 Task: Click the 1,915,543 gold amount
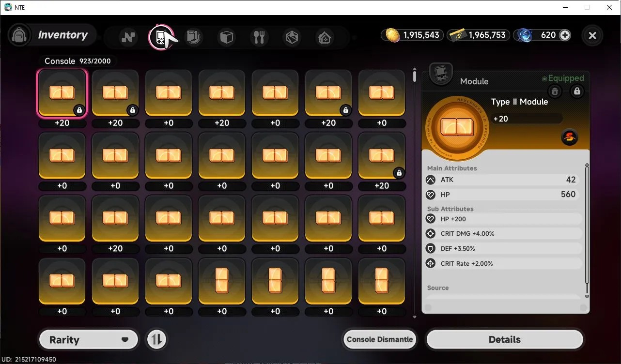pos(421,35)
